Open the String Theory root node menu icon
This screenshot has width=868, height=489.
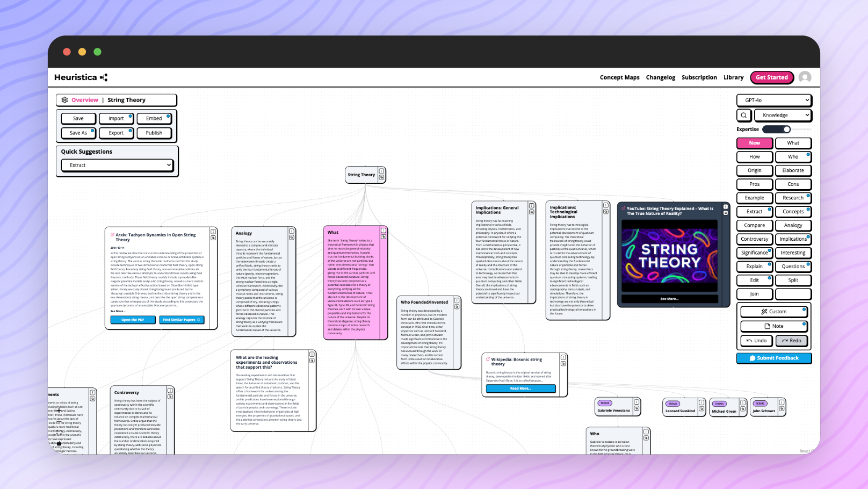click(381, 171)
